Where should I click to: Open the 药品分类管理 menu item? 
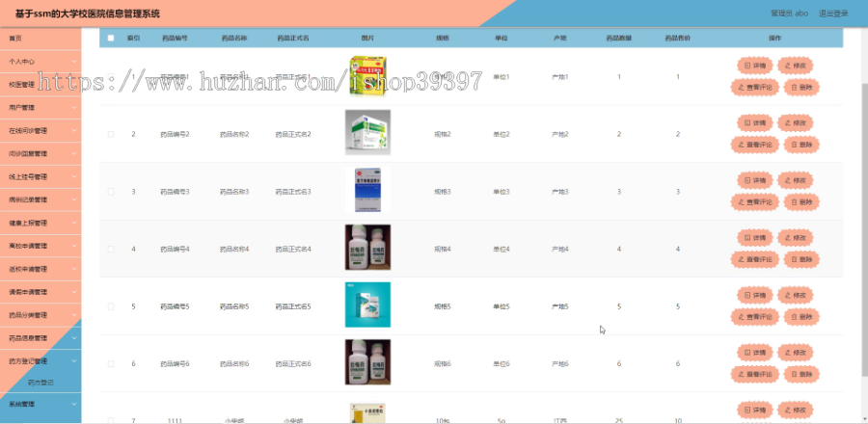[x=41, y=315]
